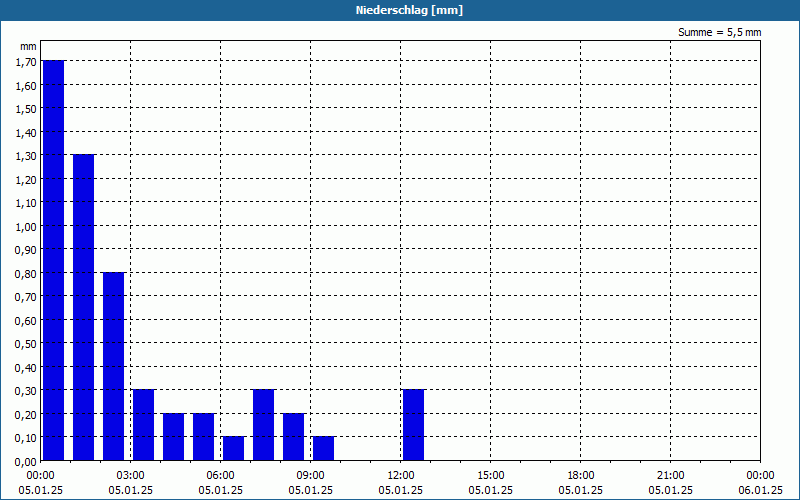
Task: Select the 0,10 bar starting at 09:00
Action: pyautogui.click(x=323, y=448)
